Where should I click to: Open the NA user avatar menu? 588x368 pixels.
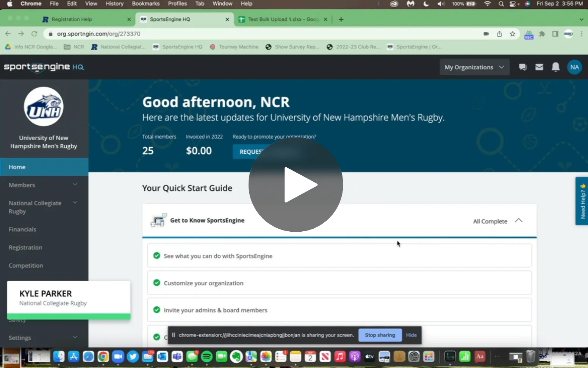574,67
